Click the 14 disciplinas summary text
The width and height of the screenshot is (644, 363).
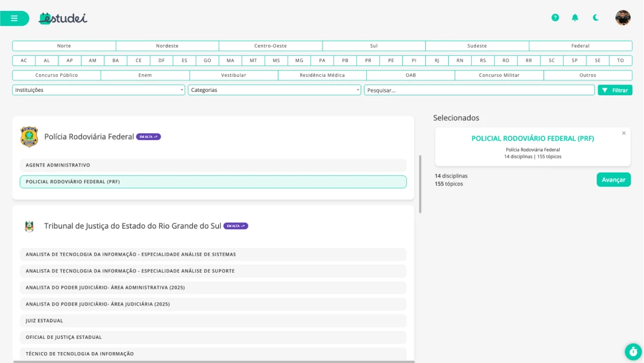451,176
